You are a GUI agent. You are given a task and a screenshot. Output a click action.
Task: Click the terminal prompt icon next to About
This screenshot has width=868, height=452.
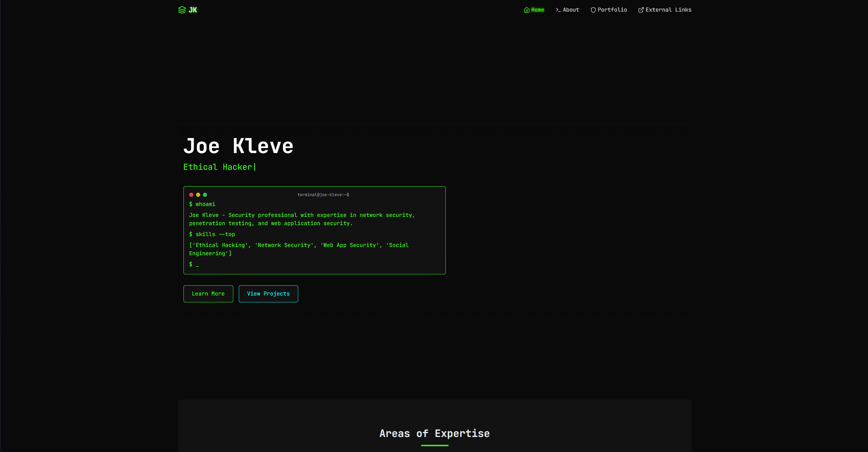558,10
